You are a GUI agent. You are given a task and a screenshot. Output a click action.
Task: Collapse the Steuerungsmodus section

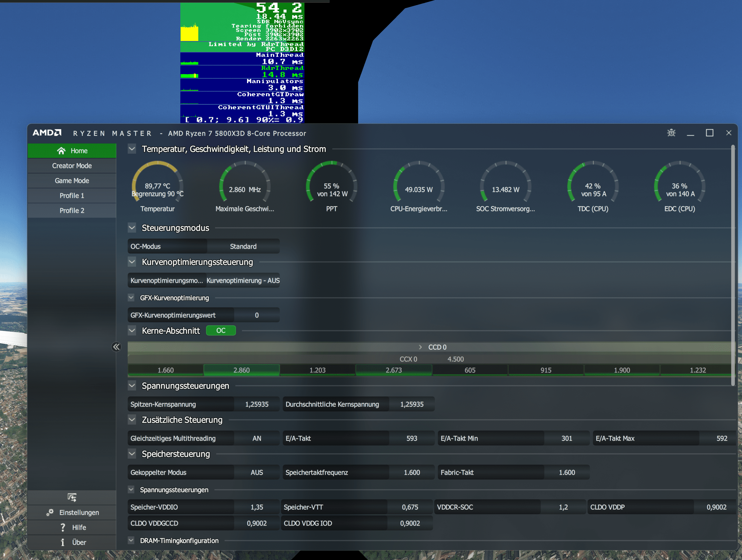coord(132,228)
